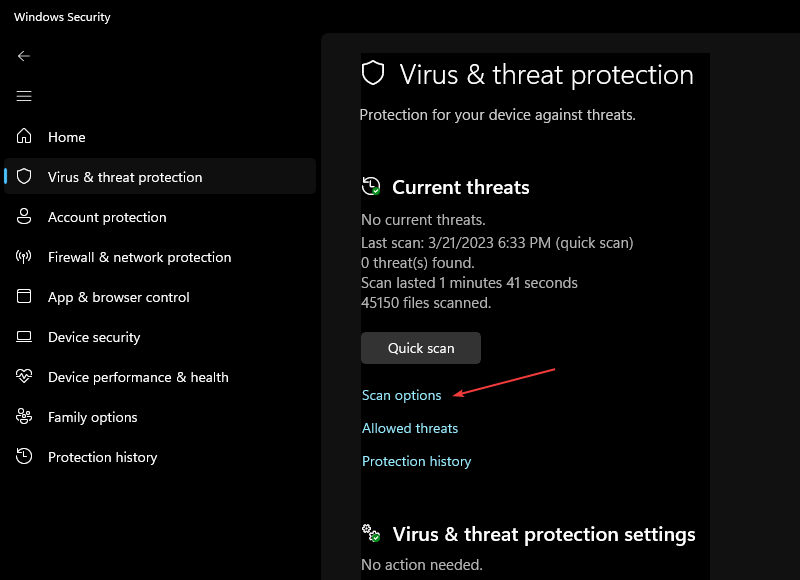Click the Protection history clock icon in sidebar
Screen dimensions: 800x580
[24, 457]
